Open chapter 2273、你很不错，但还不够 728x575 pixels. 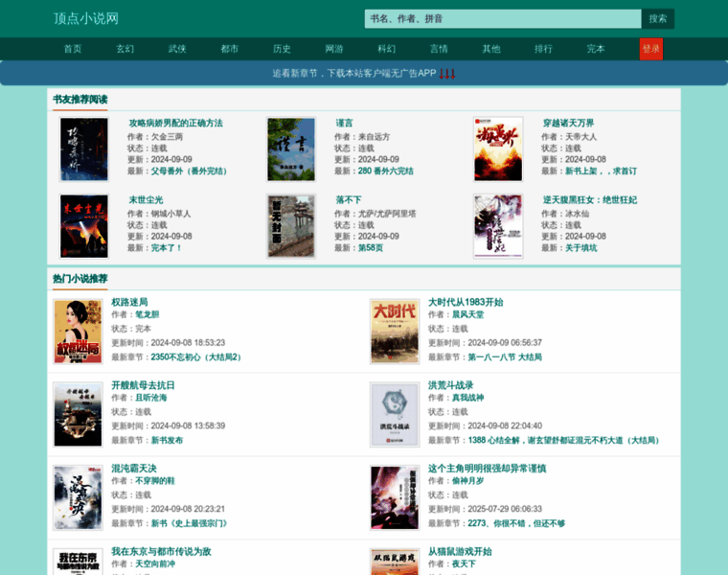pos(516,523)
